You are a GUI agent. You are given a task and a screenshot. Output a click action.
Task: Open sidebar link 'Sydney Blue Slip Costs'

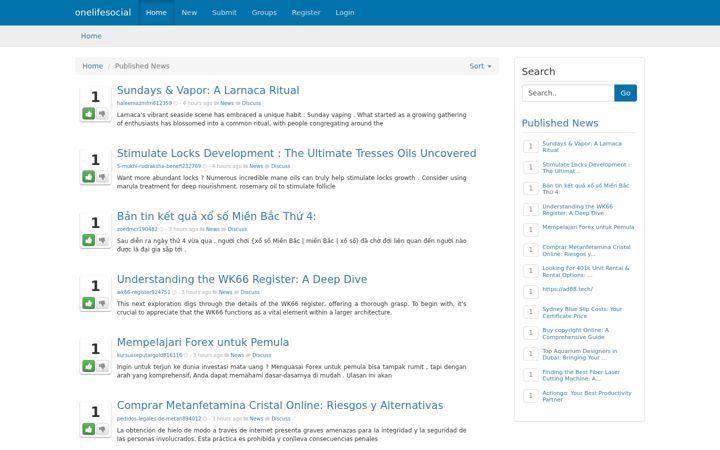pyautogui.click(x=582, y=313)
